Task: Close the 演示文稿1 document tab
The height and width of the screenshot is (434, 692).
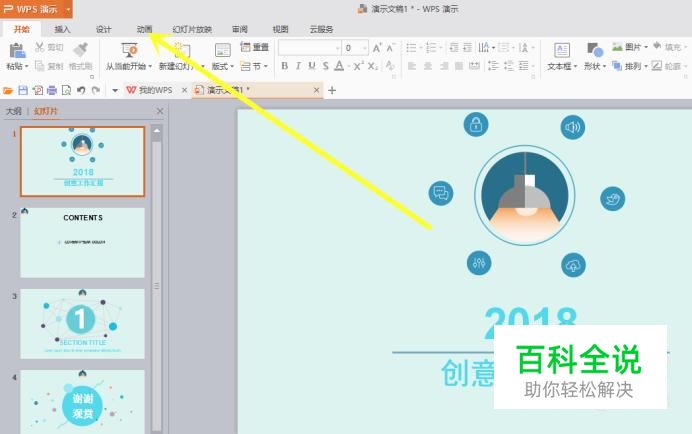Action: pos(316,90)
